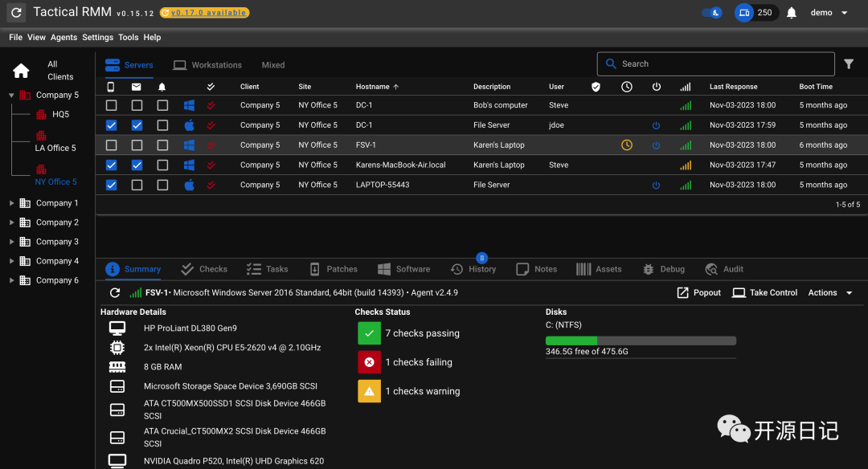The height and width of the screenshot is (469, 868).
Task: Refresh the FSV-1 agent summary
Action: (115, 293)
